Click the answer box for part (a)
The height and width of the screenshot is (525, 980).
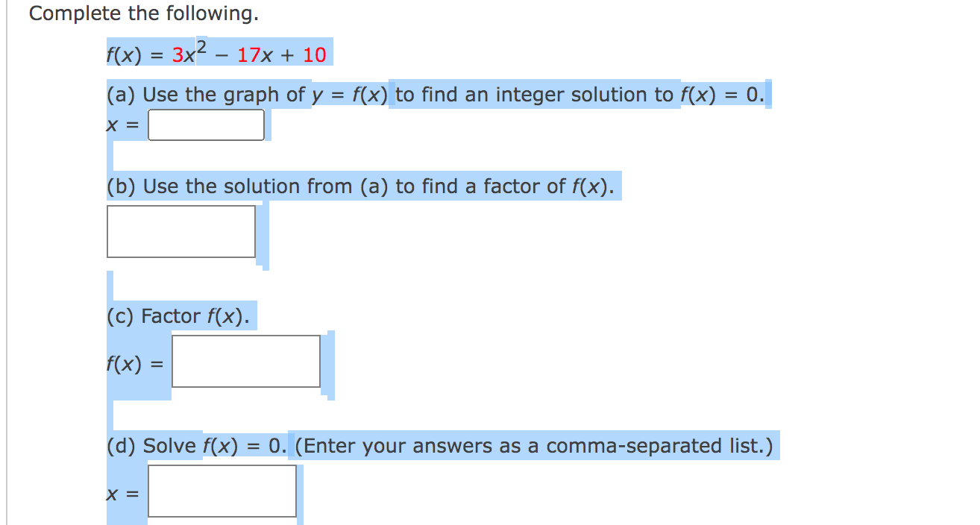coord(206,124)
